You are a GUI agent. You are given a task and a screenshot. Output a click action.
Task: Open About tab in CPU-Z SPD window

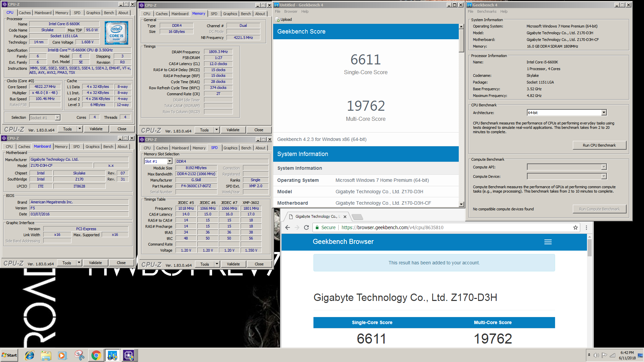point(260,148)
